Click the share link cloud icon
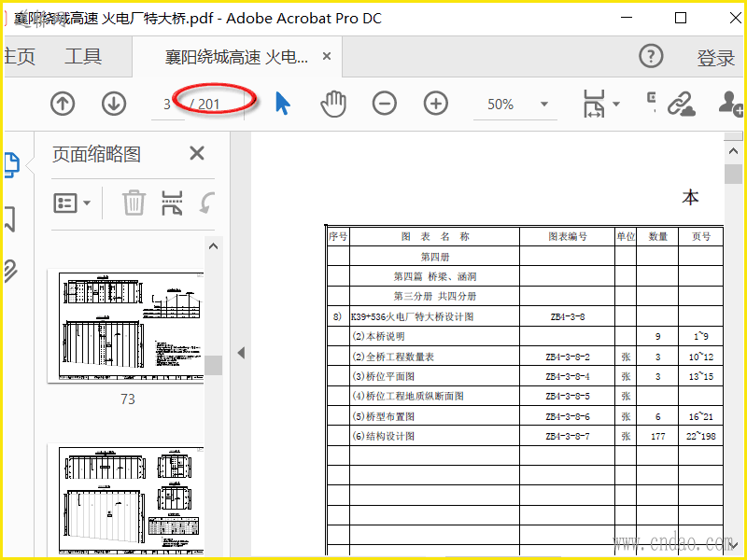 pos(682,104)
